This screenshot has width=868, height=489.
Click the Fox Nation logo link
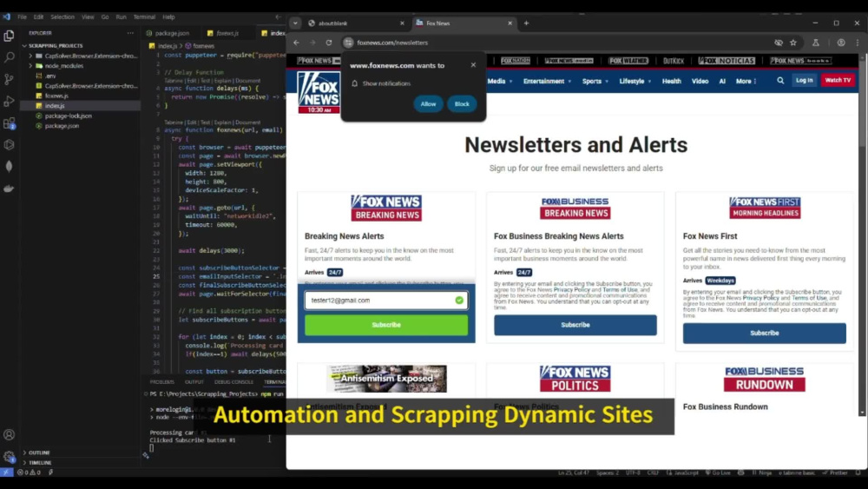click(x=516, y=60)
